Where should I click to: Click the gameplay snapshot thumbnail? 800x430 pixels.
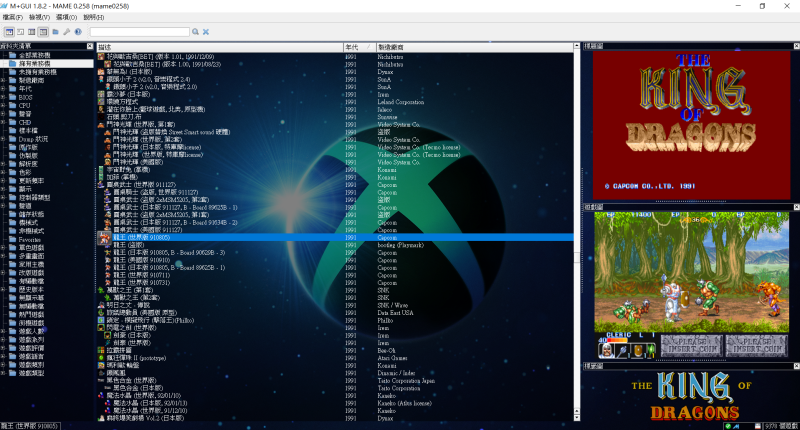pos(691,285)
